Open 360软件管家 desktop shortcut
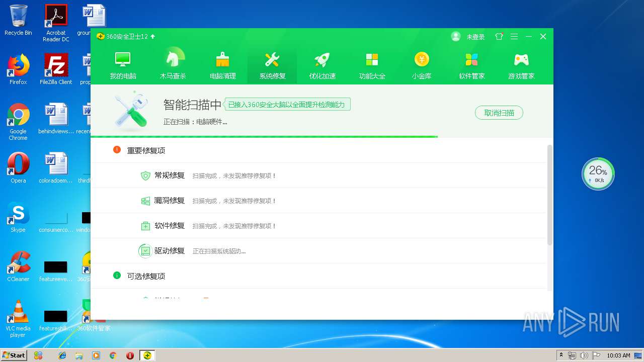Image resolution: width=644 pixels, height=362 pixels. click(94, 316)
